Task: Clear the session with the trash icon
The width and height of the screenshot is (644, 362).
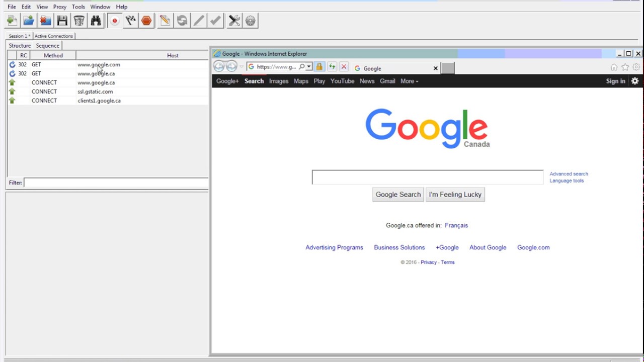Action: (79, 21)
